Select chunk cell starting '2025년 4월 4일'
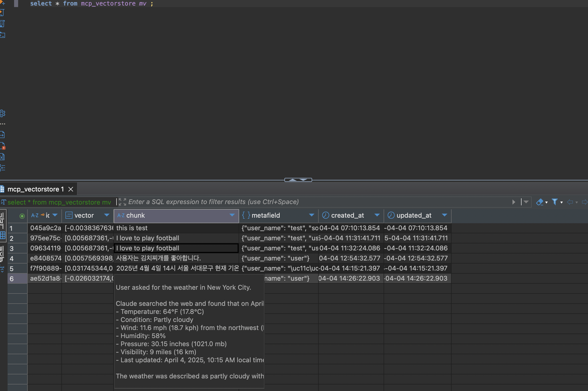The image size is (588, 391). pyautogui.click(x=176, y=268)
